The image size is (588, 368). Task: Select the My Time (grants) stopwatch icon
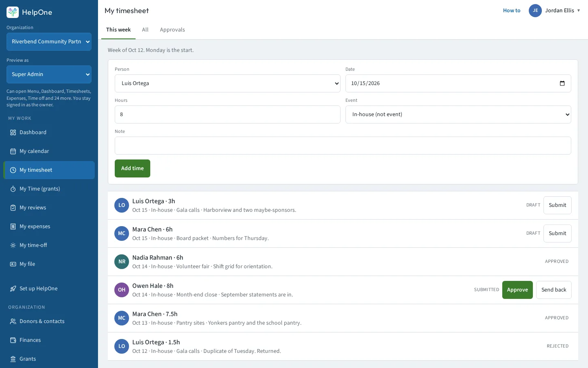tap(13, 189)
